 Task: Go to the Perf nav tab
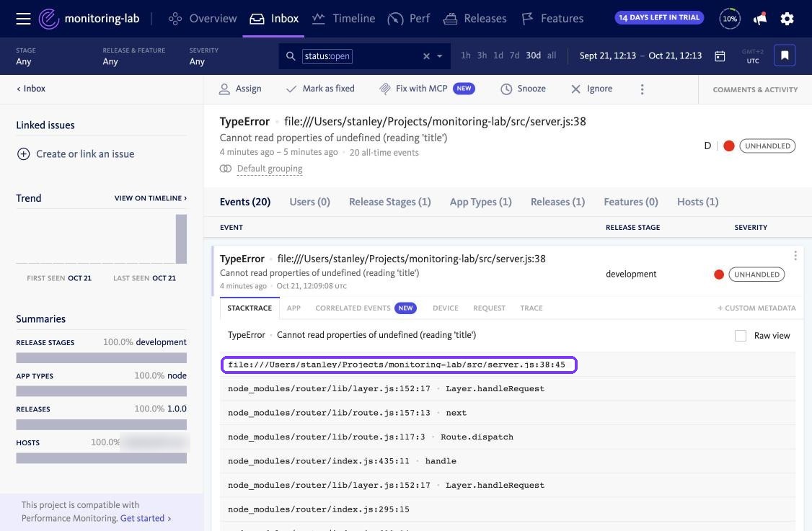(409, 19)
